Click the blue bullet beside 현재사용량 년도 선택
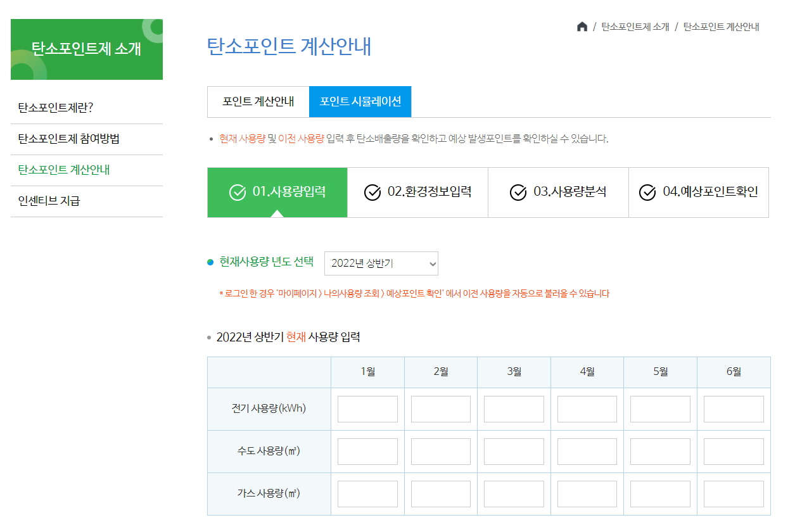The height and width of the screenshot is (532, 795). (x=211, y=263)
